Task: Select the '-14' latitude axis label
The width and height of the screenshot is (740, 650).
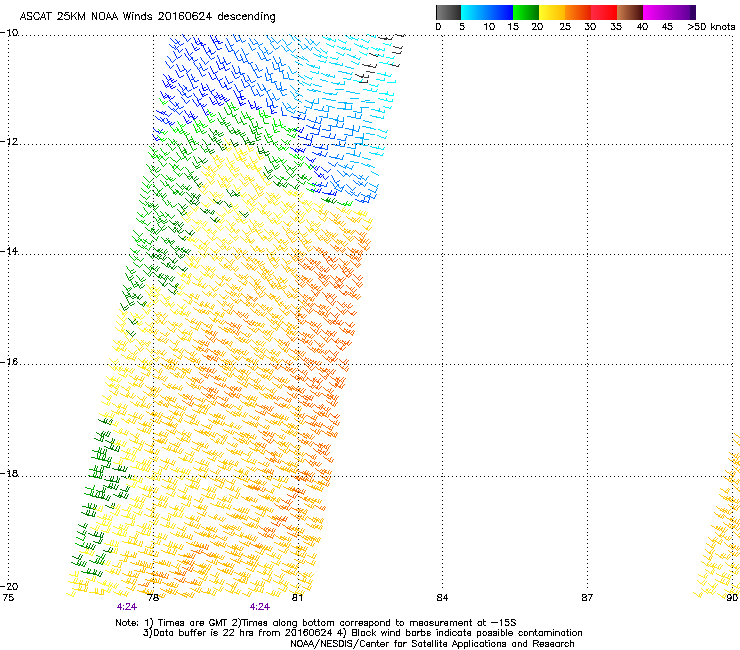Action: tap(9, 251)
